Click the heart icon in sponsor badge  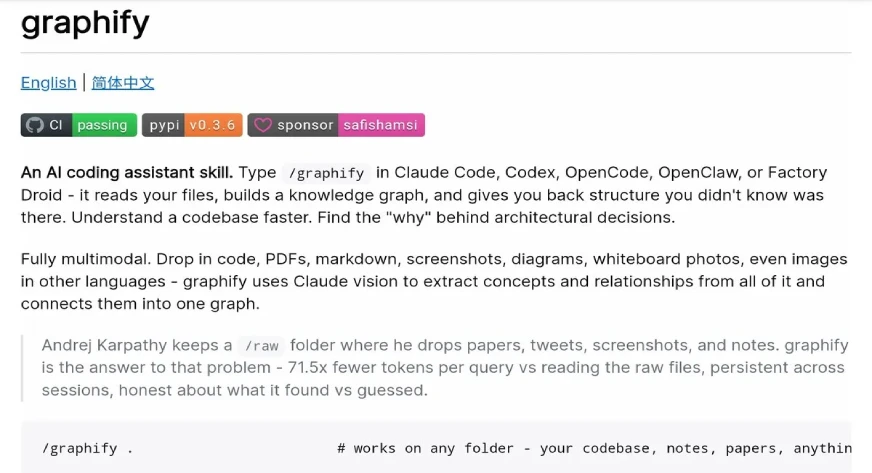pyautogui.click(x=263, y=125)
